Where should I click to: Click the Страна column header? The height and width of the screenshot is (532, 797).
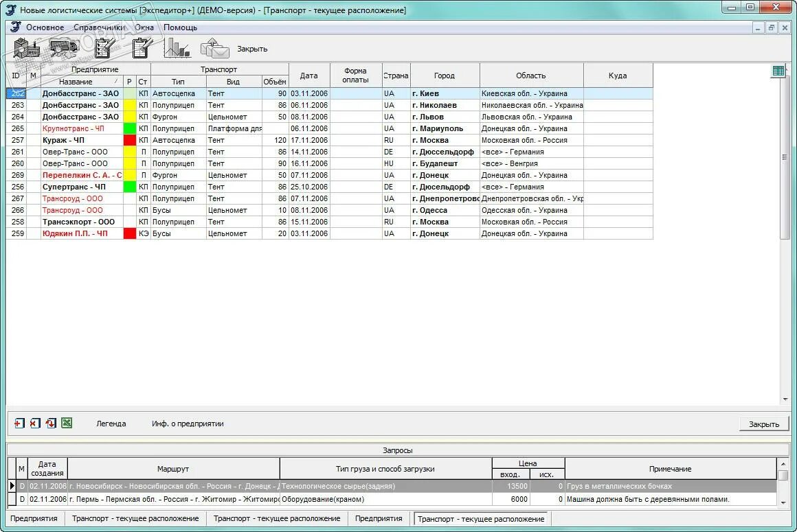396,76
